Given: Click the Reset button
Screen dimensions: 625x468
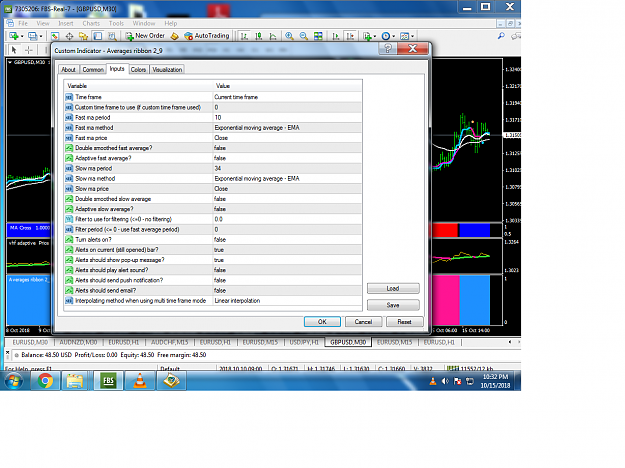Looking at the screenshot, I should 404,322.
